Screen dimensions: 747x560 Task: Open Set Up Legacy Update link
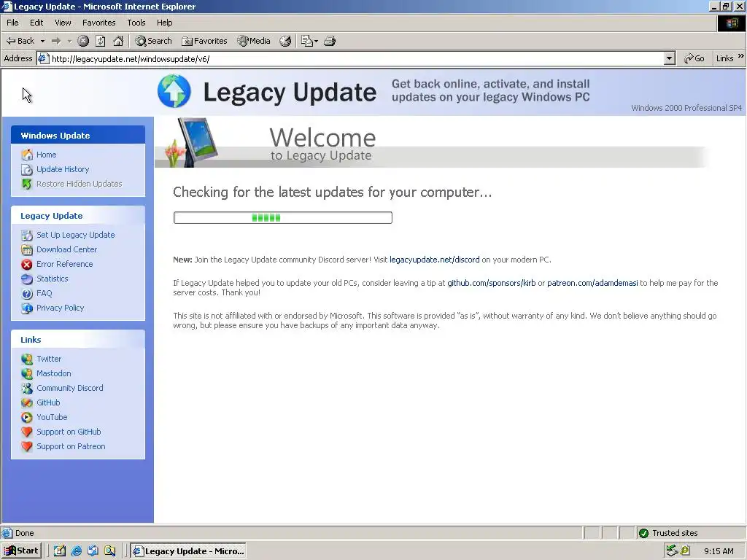(x=76, y=235)
